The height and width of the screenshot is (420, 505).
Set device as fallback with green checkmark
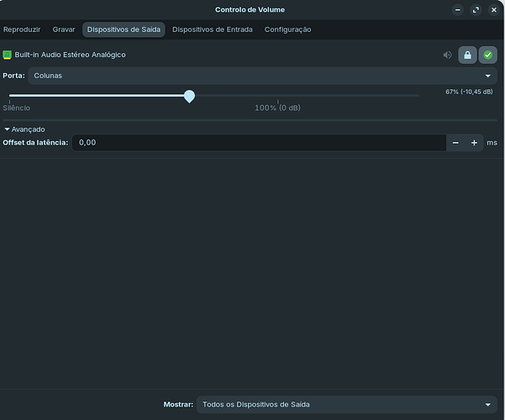point(487,55)
